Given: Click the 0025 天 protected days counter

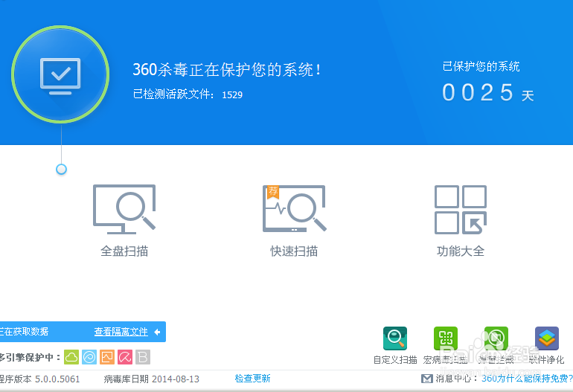Looking at the screenshot, I should coord(488,92).
